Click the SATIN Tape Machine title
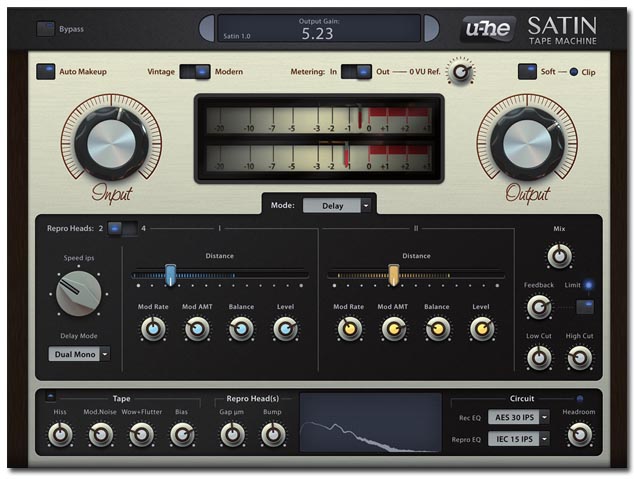The height and width of the screenshot is (479, 634). 562,30
